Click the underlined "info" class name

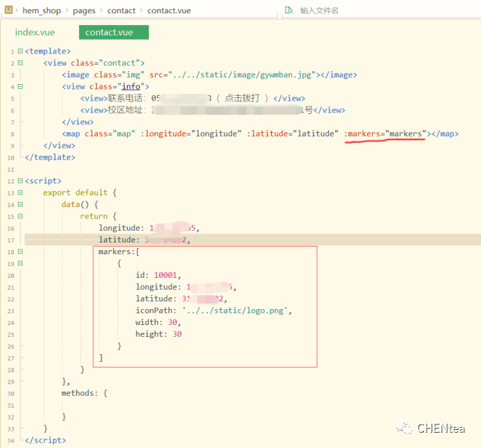click(131, 87)
